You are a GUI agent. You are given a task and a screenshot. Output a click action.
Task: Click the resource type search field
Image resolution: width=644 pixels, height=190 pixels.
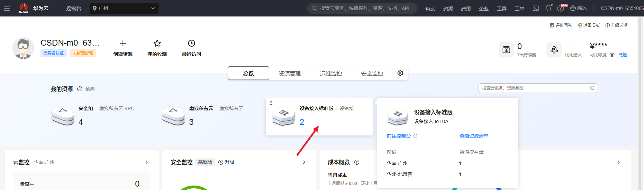(534, 88)
